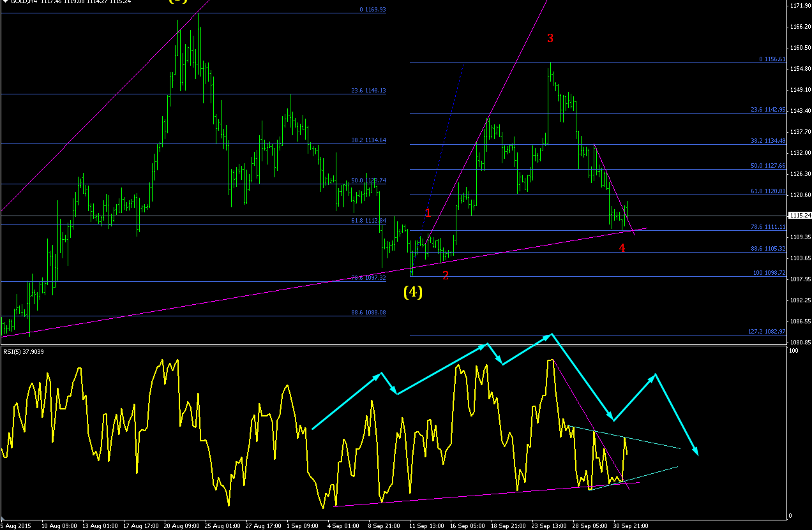The width and height of the screenshot is (812, 530).
Task: Click price axis value 1137.70
Action: tap(801, 132)
